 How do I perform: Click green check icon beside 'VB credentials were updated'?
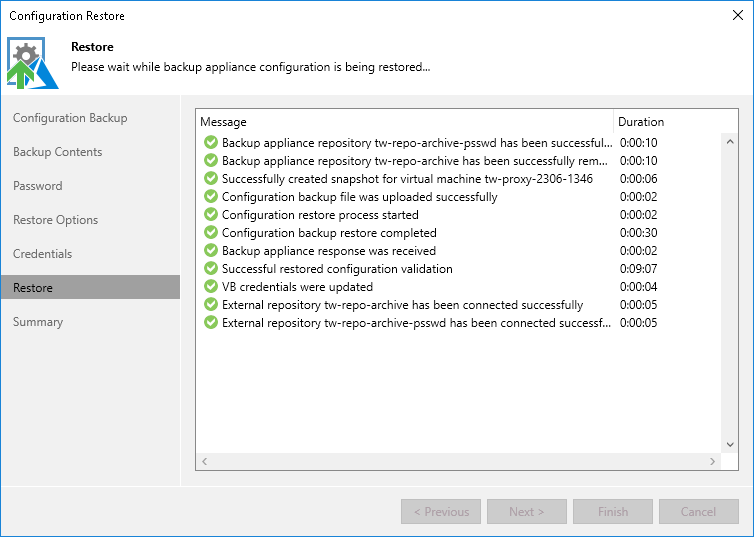pos(210,287)
